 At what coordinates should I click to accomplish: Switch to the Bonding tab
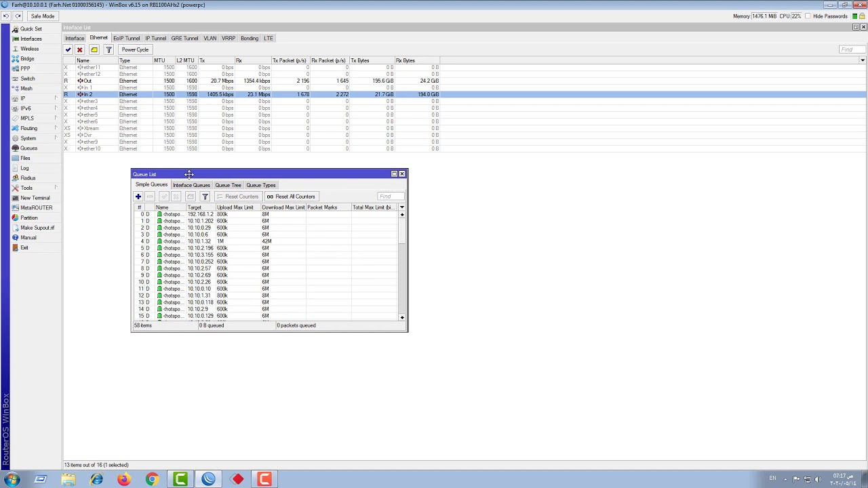click(x=249, y=39)
